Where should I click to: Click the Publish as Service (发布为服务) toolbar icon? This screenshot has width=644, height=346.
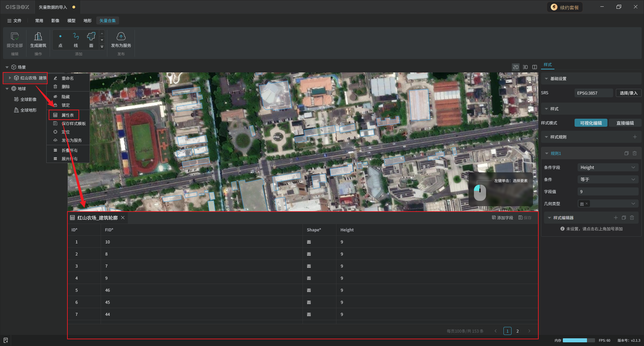pos(121,37)
